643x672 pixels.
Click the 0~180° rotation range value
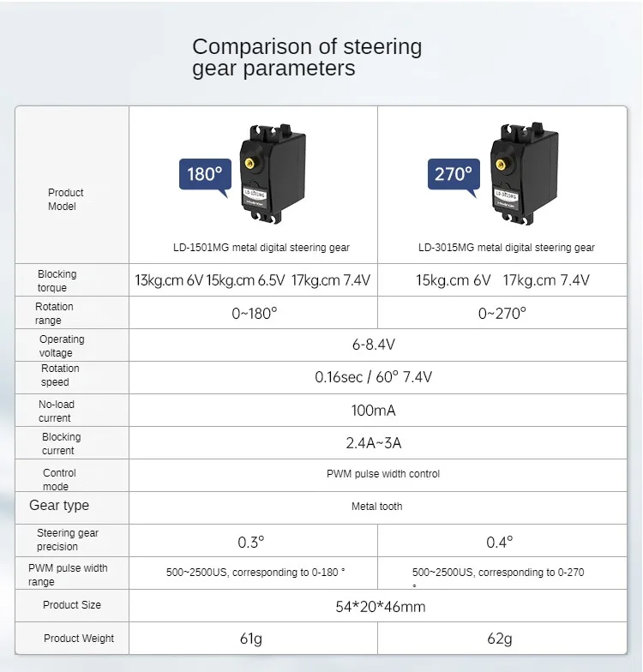coord(255,314)
